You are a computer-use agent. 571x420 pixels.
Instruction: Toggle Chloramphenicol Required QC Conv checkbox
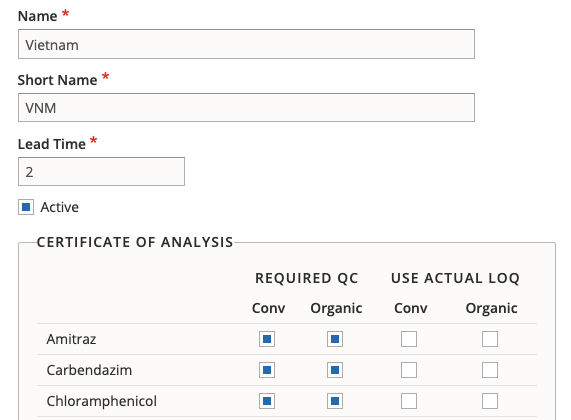pos(267,401)
